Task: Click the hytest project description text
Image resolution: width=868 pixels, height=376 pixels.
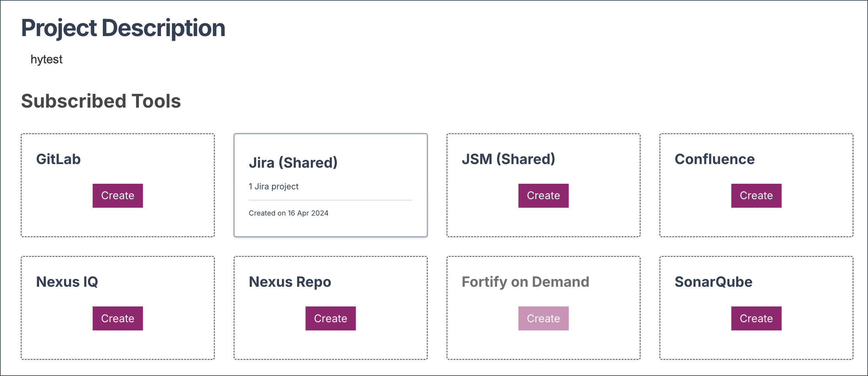Action: click(47, 59)
